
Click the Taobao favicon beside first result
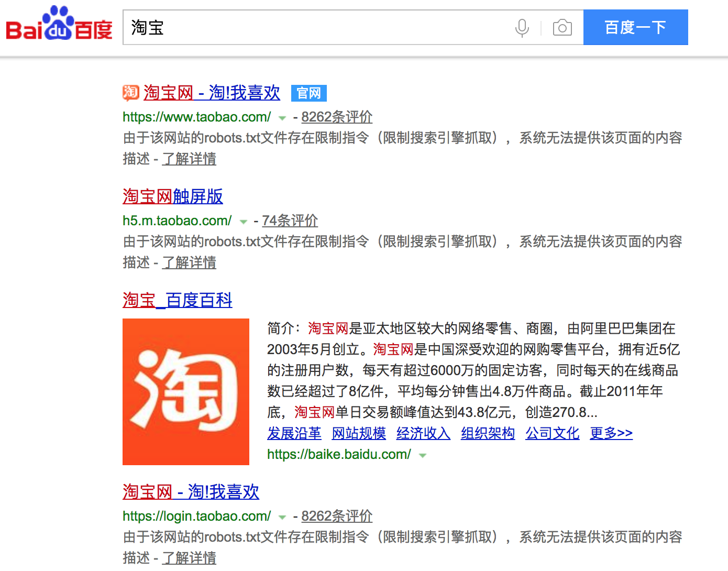(x=130, y=93)
